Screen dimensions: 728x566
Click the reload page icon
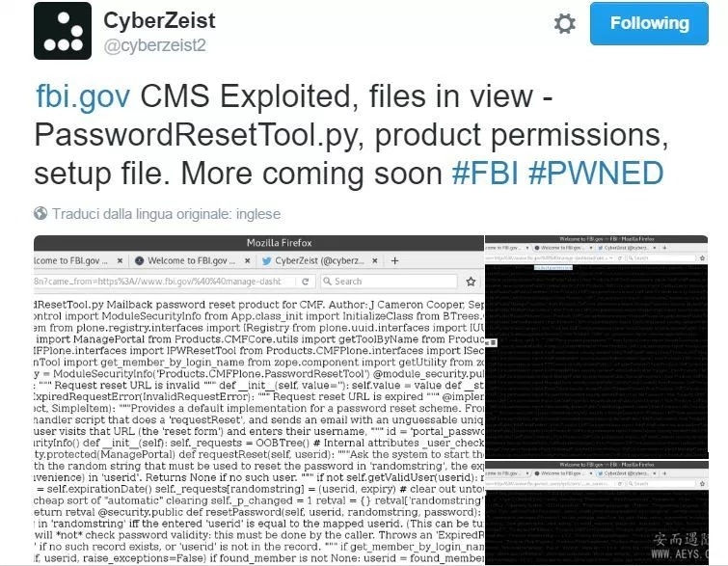pyautogui.click(x=306, y=282)
